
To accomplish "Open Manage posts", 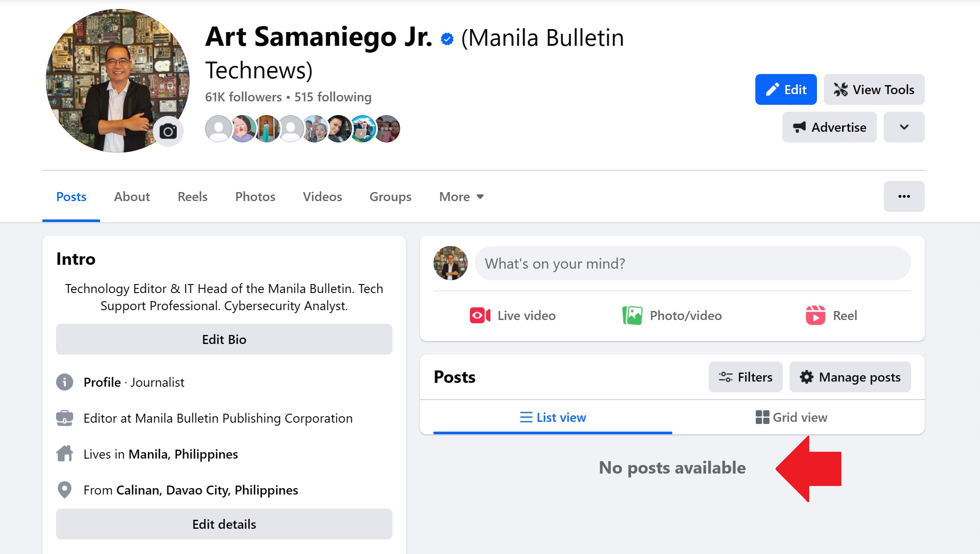I will [x=850, y=377].
